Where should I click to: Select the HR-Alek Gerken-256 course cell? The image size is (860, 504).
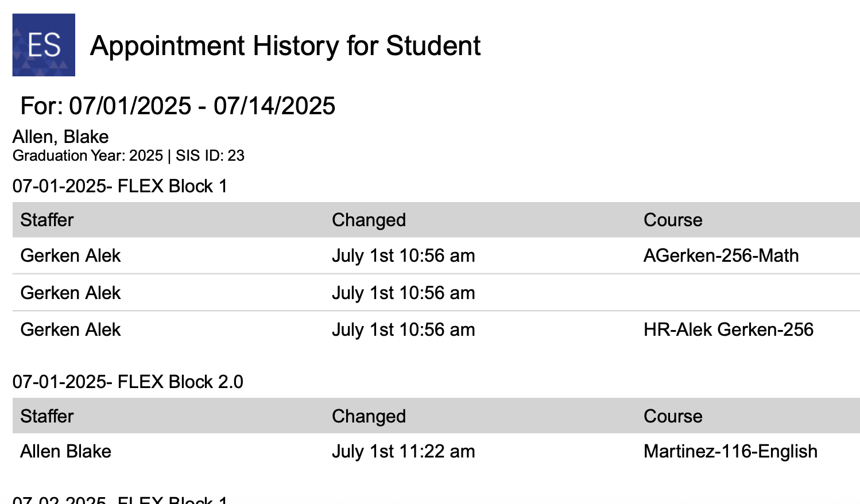tap(729, 329)
